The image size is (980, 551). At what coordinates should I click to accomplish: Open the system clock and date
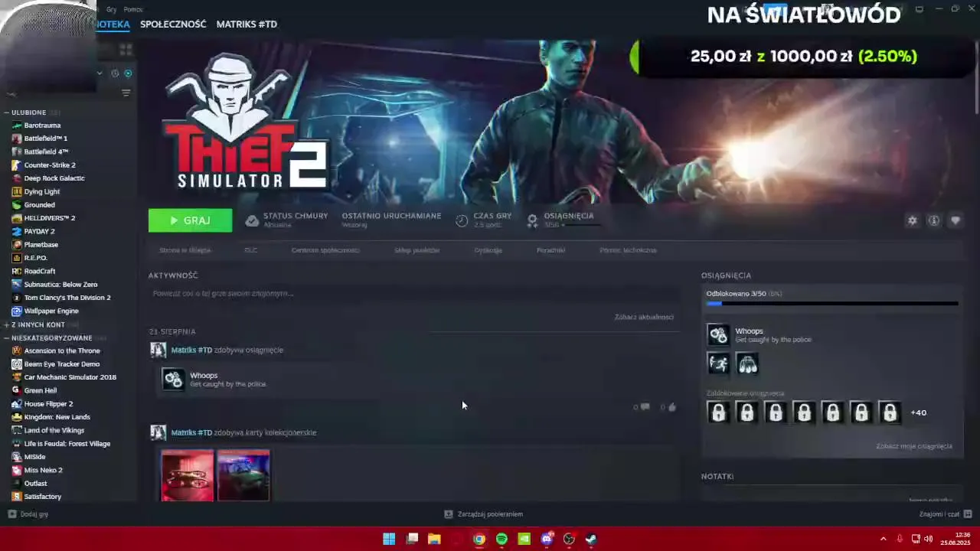point(955,539)
